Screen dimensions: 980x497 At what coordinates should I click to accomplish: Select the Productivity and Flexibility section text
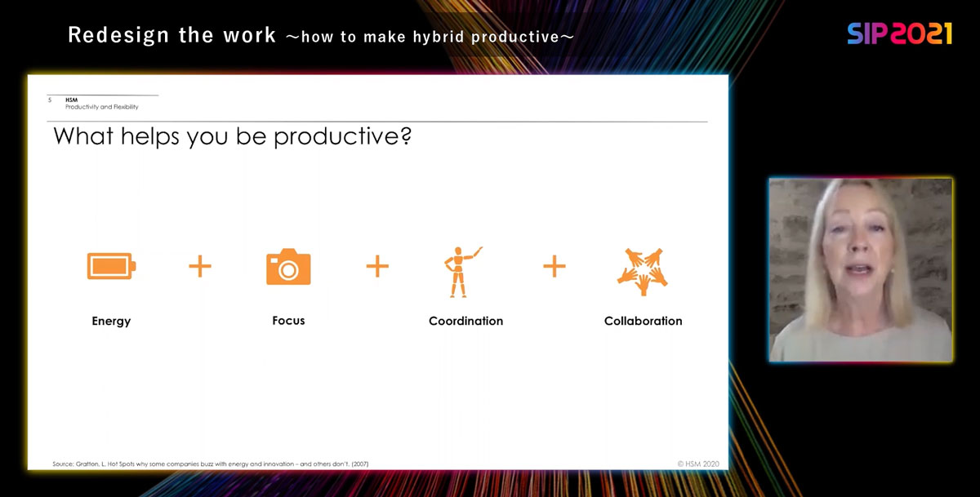coord(102,107)
